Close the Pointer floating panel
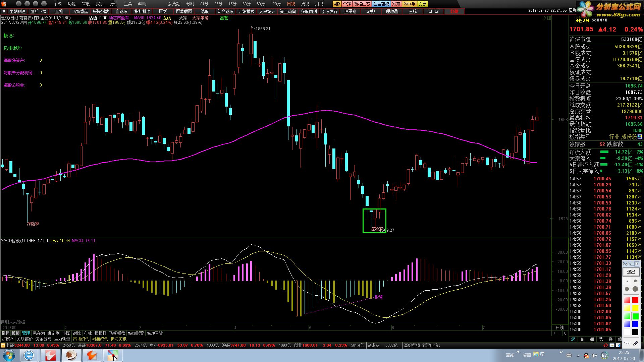 [x=637, y=264]
